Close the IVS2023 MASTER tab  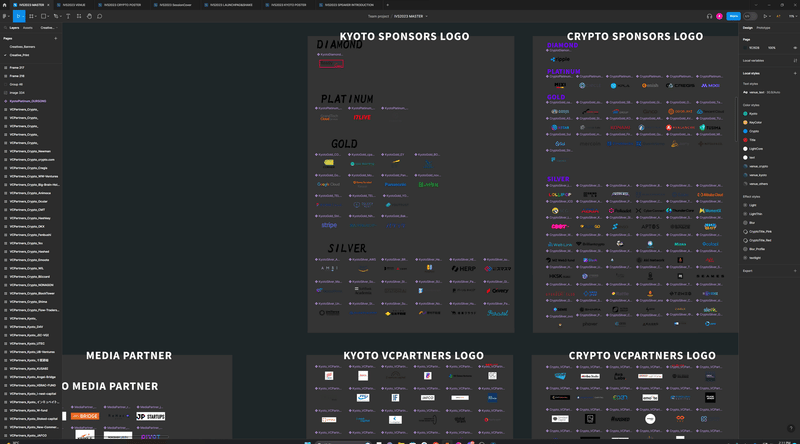48,5
